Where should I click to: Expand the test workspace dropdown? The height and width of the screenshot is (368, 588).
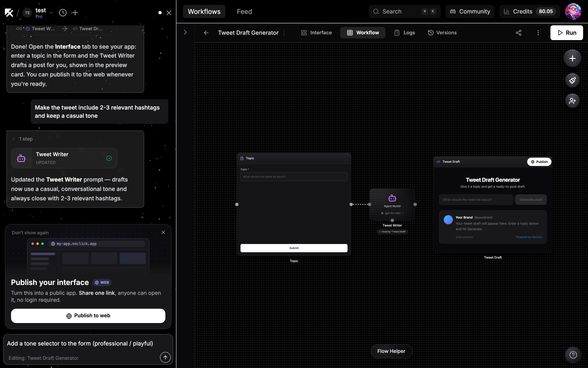tap(51, 12)
